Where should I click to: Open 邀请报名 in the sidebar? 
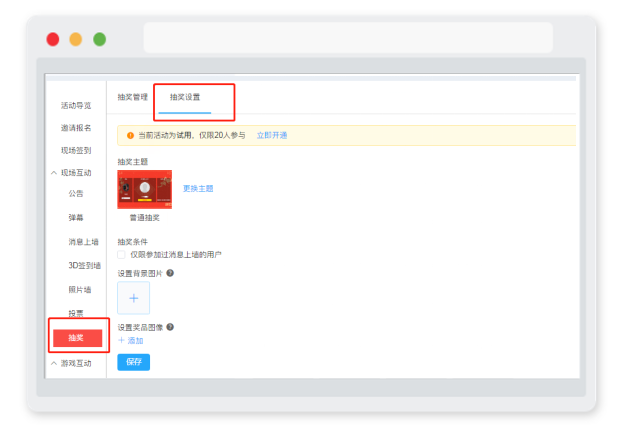76,128
